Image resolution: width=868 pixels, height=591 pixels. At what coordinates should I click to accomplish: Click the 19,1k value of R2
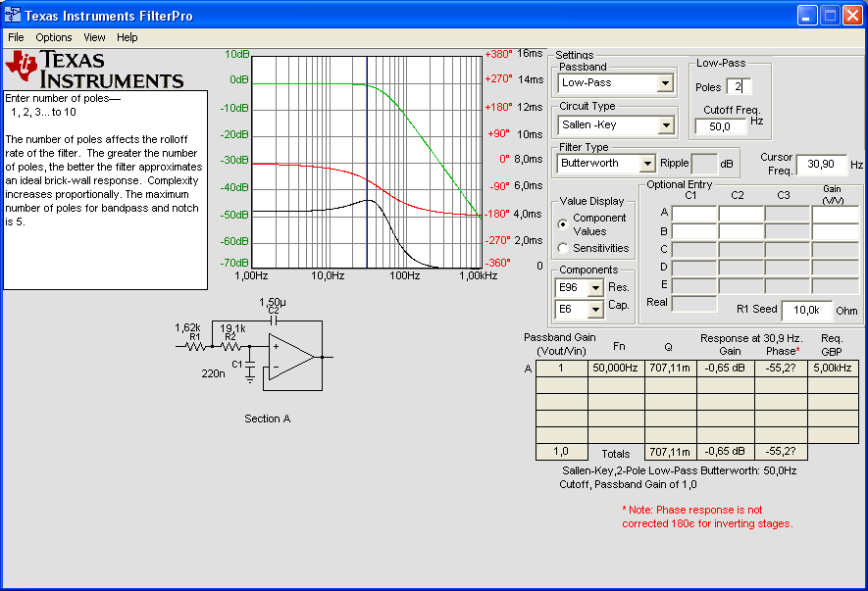(x=232, y=328)
